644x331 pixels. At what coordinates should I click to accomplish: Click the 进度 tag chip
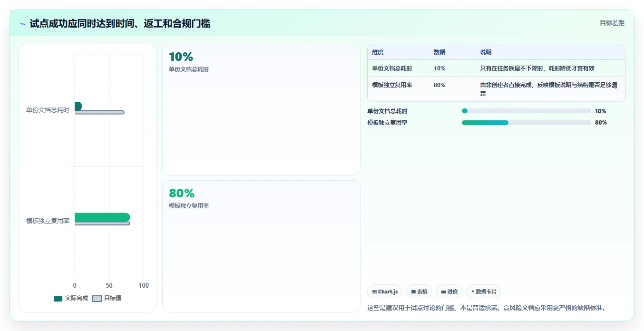(x=449, y=292)
